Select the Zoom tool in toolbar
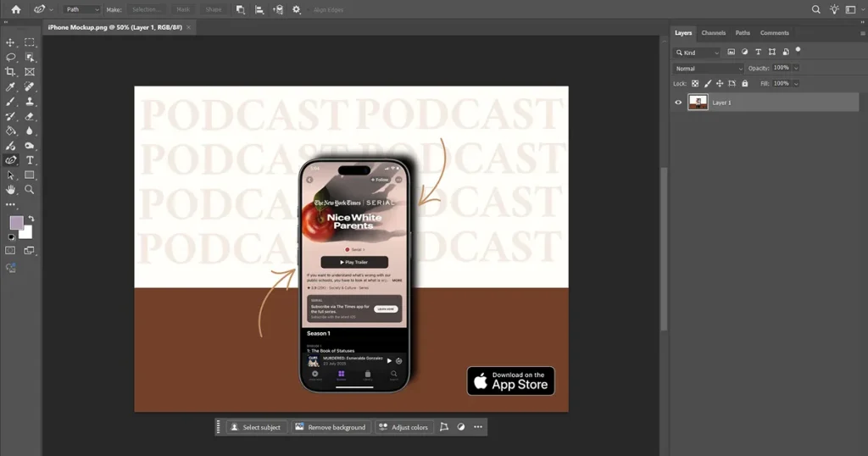 pos(30,190)
